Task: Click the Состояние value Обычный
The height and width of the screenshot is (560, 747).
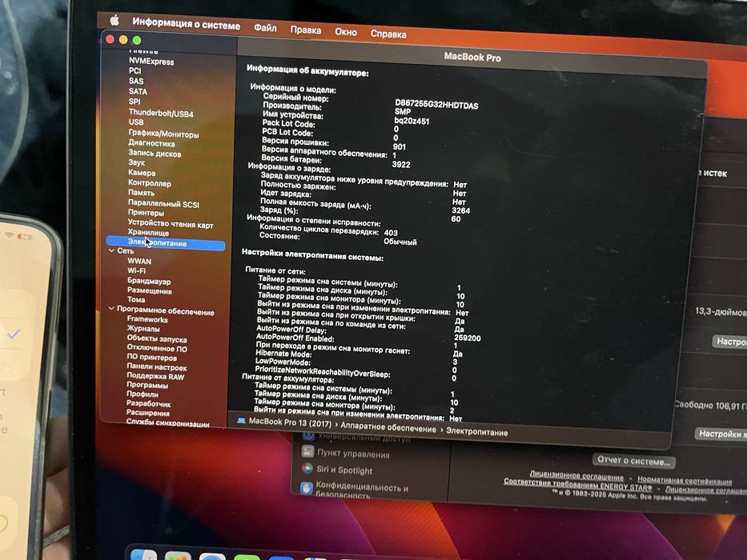Action: click(400, 242)
